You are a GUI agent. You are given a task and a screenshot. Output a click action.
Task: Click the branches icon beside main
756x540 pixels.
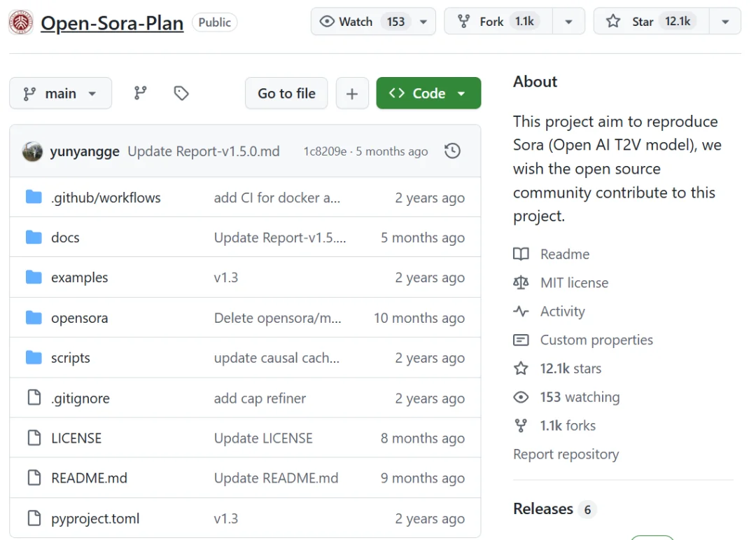pos(141,93)
